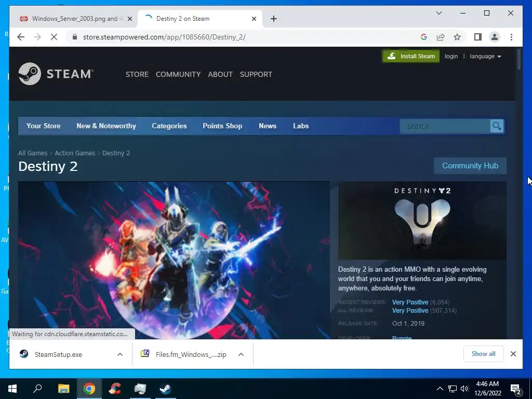Click All Games breadcrumb link
This screenshot has height=399, width=532.
(33, 153)
